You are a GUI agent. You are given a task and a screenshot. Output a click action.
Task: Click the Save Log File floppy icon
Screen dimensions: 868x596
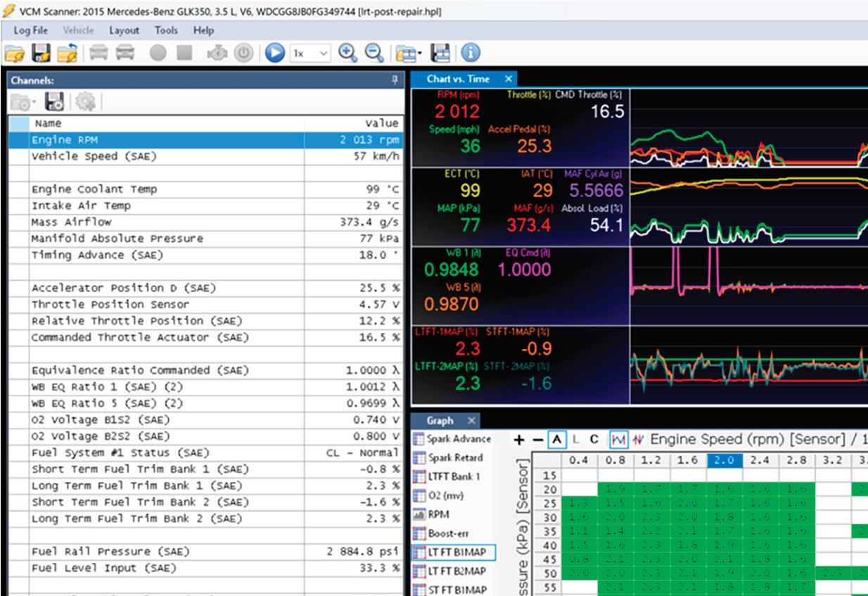point(42,53)
